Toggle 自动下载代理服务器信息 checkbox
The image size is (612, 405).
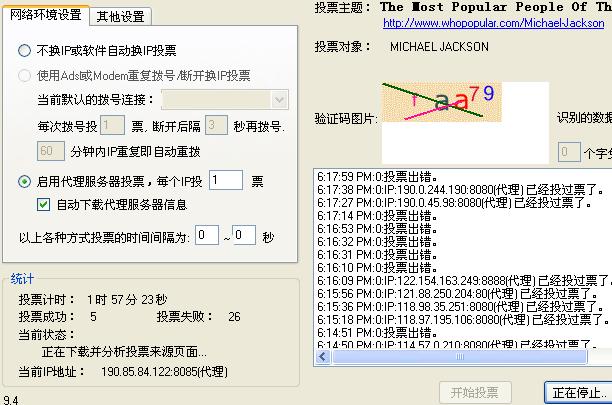coord(43,205)
